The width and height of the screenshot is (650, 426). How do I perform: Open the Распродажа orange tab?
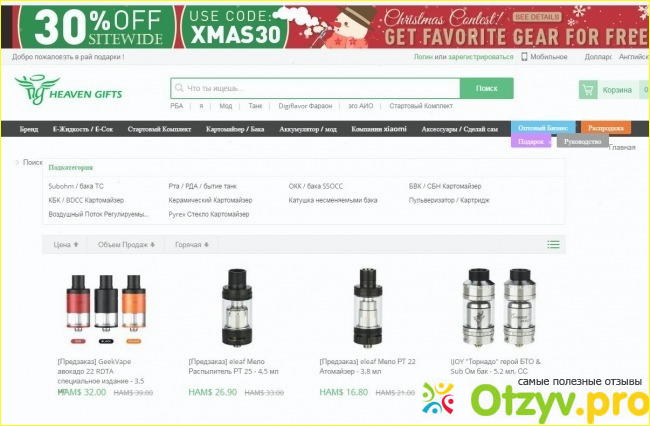pos(606,128)
